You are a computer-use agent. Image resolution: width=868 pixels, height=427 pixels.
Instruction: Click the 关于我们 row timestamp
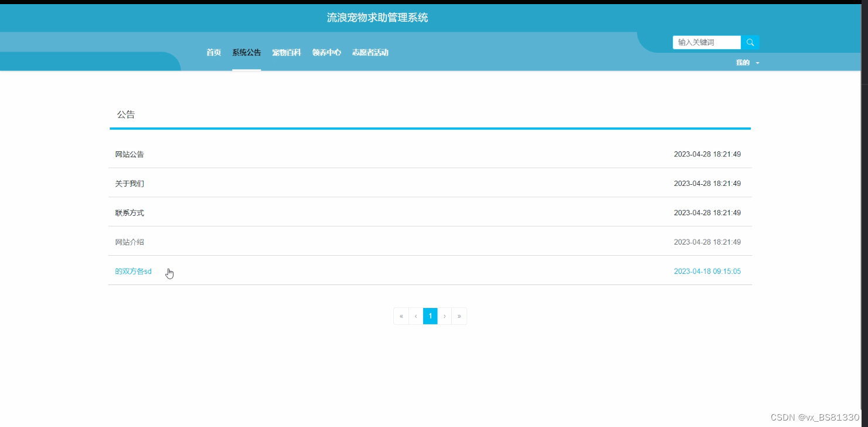(x=707, y=184)
